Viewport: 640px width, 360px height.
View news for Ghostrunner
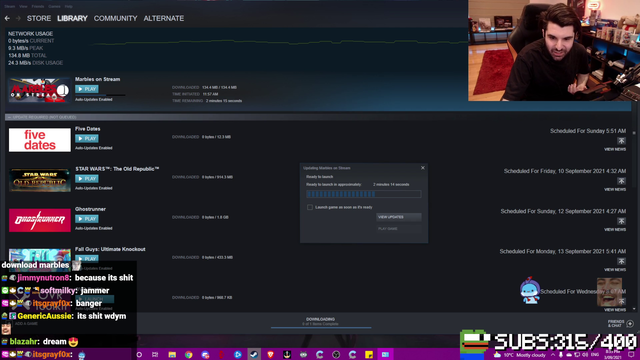[x=615, y=229]
